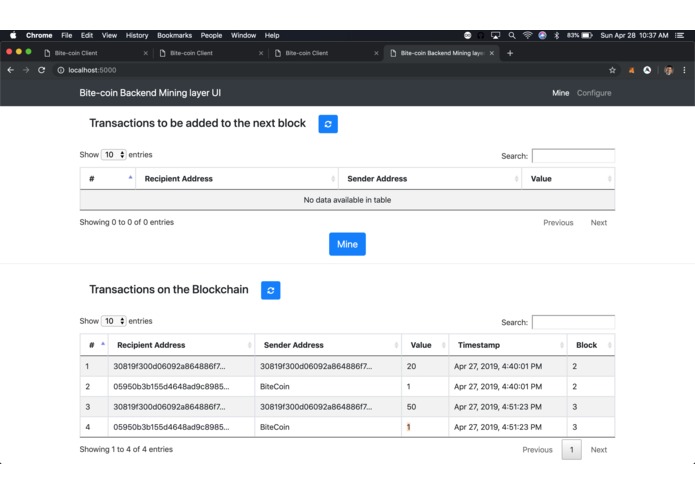The image size is (695, 494).
Task: Select row 1 recipient address 30819f300d06092a864886f7
Action: point(169,366)
